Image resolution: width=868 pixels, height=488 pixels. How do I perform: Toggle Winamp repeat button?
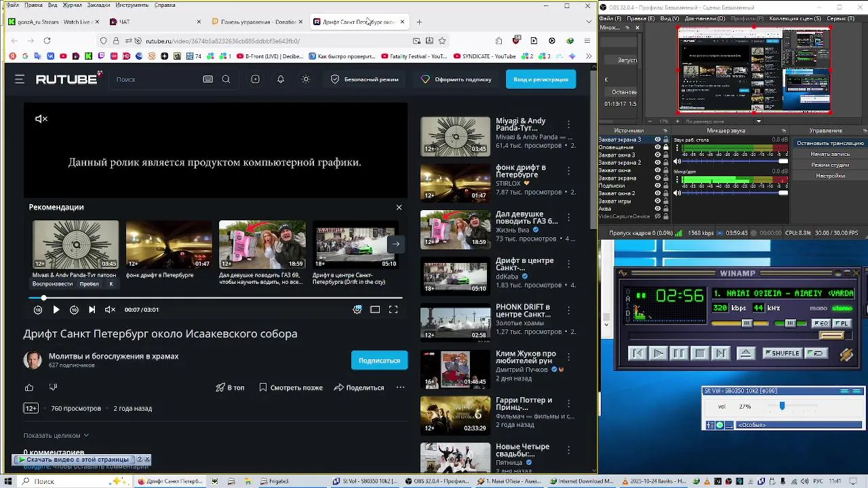(818, 353)
